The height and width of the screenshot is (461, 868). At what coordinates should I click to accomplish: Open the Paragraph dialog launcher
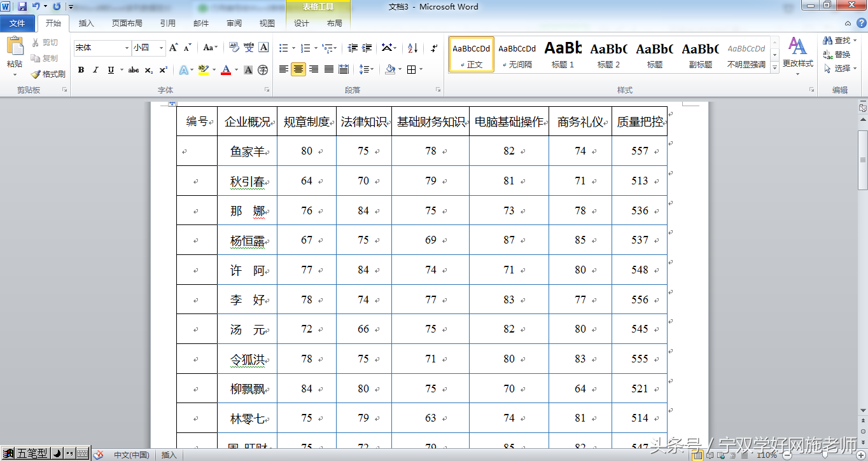coord(438,90)
